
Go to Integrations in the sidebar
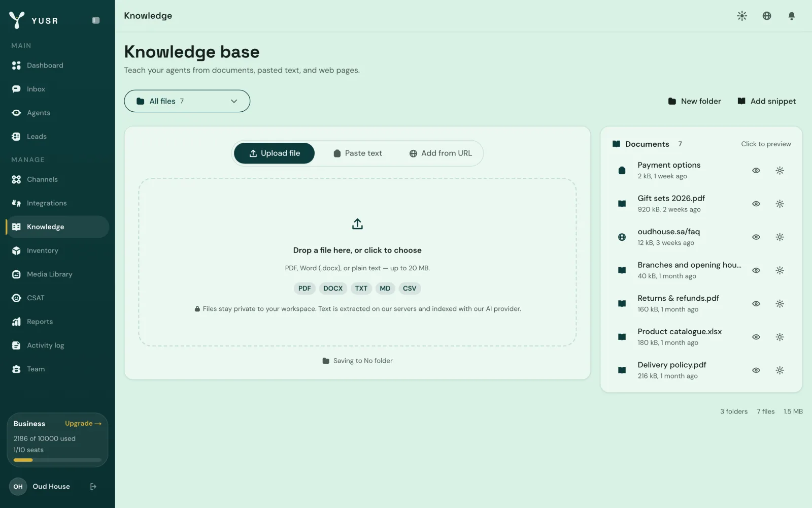click(x=57, y=203)
